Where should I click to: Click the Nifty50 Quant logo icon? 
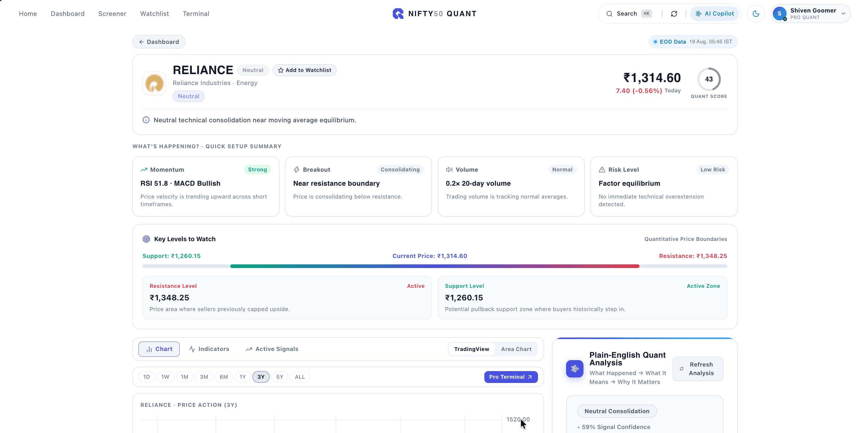pos(398,13)
